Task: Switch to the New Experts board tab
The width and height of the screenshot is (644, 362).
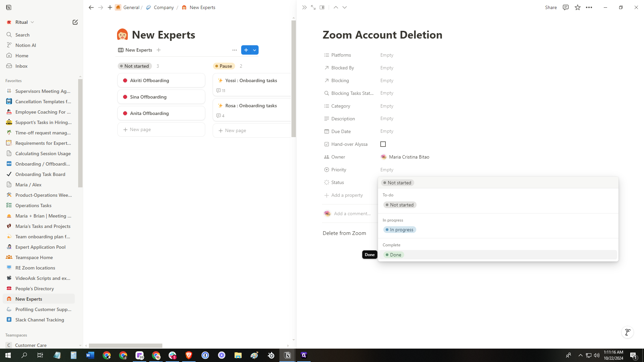Action: [135, 50]
